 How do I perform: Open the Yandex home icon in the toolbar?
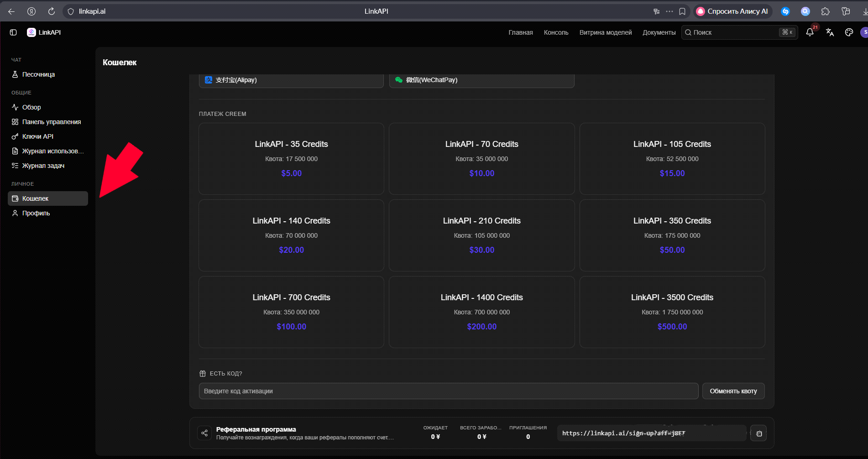31,11
